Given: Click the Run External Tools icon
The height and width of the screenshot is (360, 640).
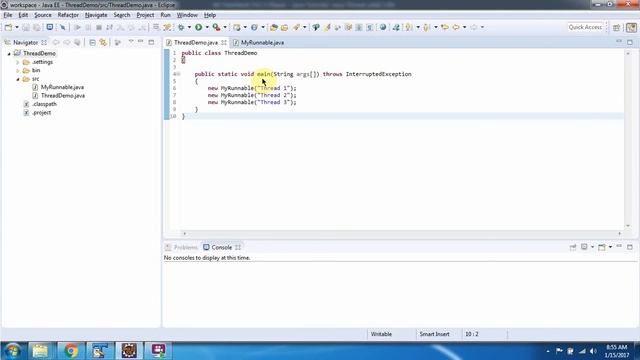Looking at the screenshot, I should pyautogui.click(x=216, y=27).
